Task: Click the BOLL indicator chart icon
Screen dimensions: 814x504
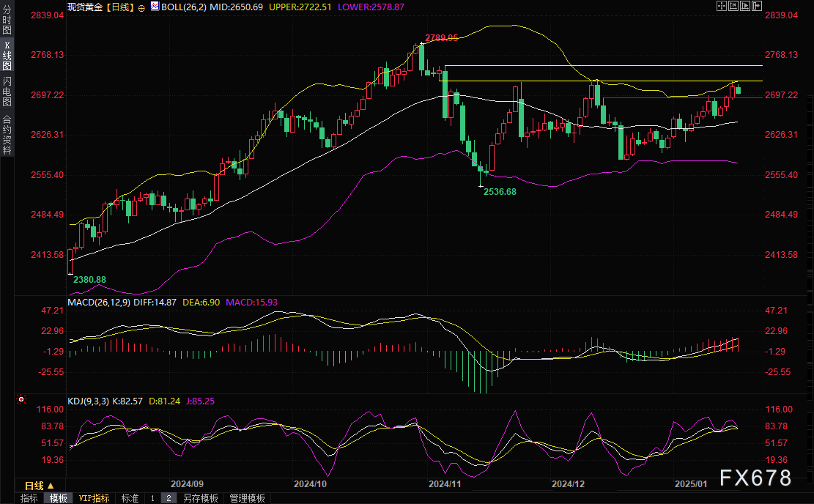Action: point(155,7)
